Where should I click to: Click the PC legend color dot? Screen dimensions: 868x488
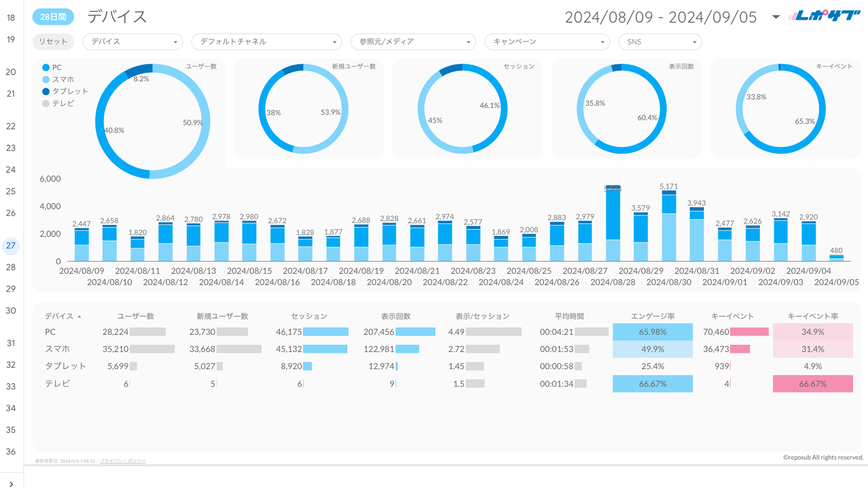(46, 68)
